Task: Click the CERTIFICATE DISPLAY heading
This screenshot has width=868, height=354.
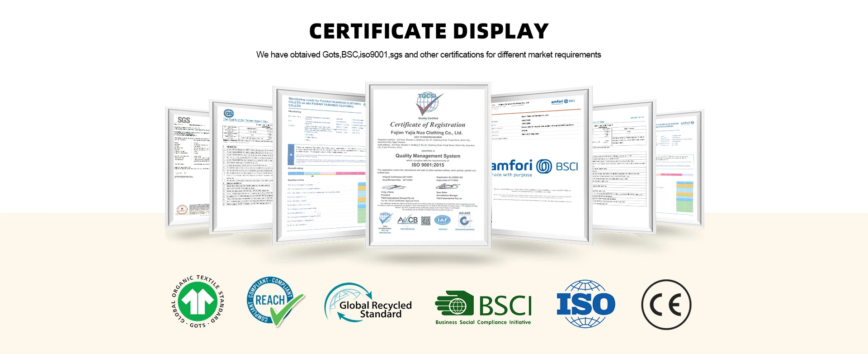Action: (429, 31)
